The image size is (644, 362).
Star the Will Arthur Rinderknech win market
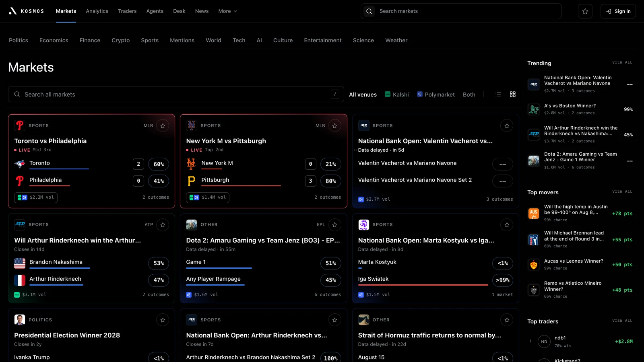[163, 224]
